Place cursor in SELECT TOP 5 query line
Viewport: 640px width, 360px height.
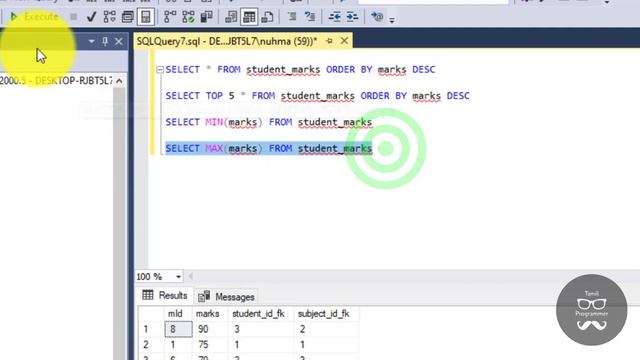point(318,96)
